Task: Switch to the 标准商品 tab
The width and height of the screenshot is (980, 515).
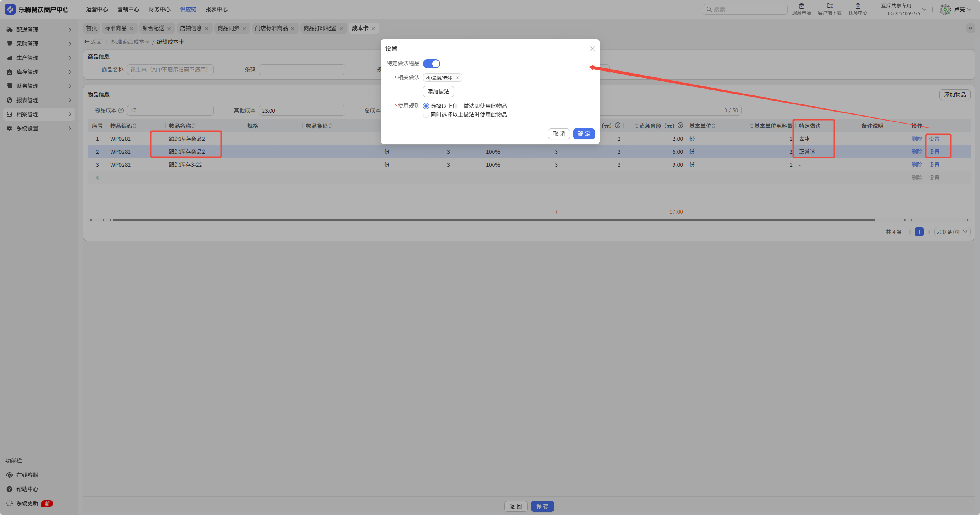Action: coord(115,28)
